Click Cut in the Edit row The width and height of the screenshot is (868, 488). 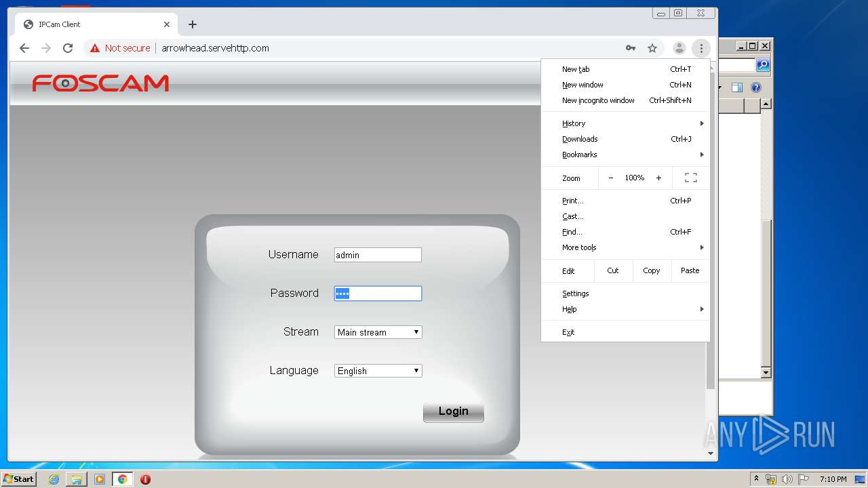pyautogui.click(x=613, y=270)
